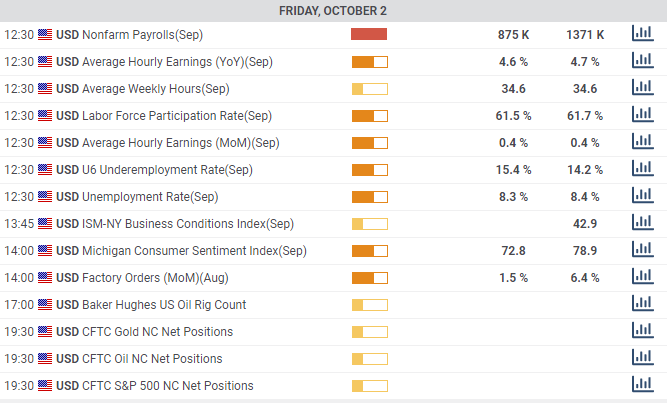Click orange volatility bar for Unemployment Rate
Viewport: 667px width, 403px height.
click(x=369, y=196)
